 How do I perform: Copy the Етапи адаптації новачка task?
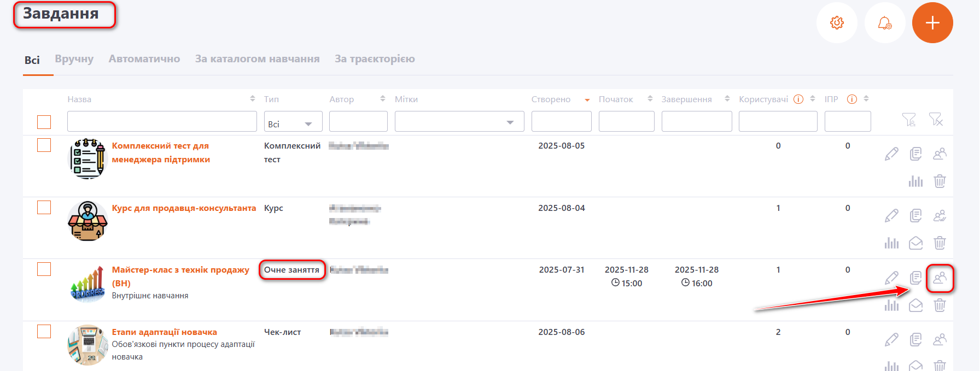pyautogui.click(x=915, y=340)
